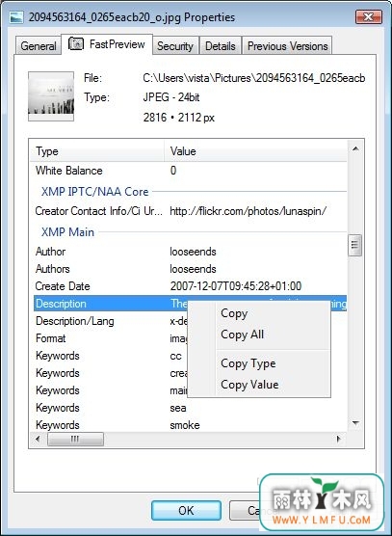Select the Keywords row with value cc
Image resolution: width=392 pixels, height=536 pixels.
click(111, 356)
